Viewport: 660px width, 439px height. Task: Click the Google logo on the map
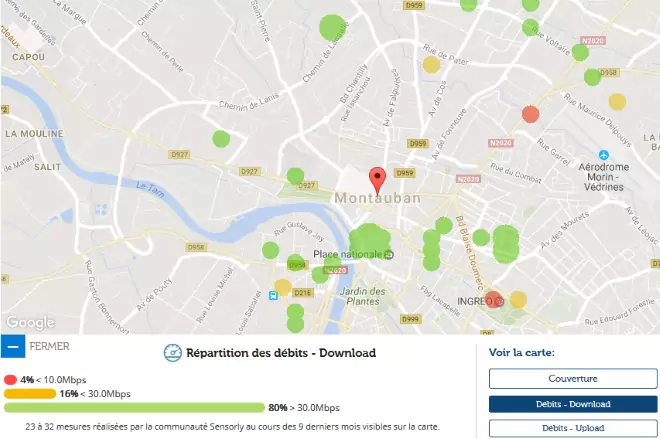coord(30,322)
